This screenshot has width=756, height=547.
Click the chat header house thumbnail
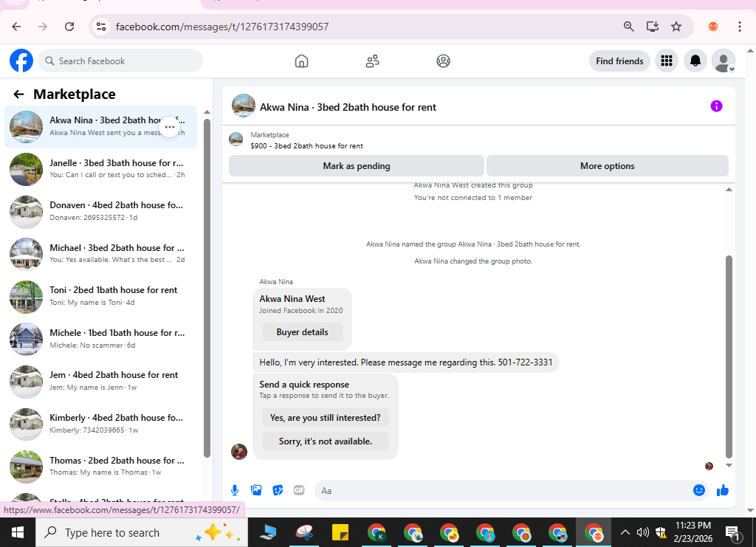click(x=244, y=106)
